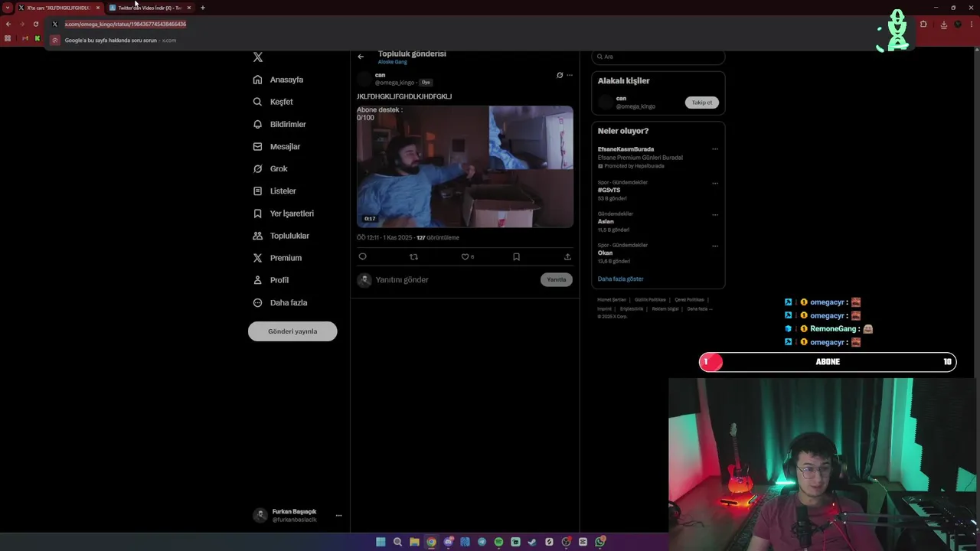
Task: Open the browser extensions puzzle icon
Action: tap(923, 24)
